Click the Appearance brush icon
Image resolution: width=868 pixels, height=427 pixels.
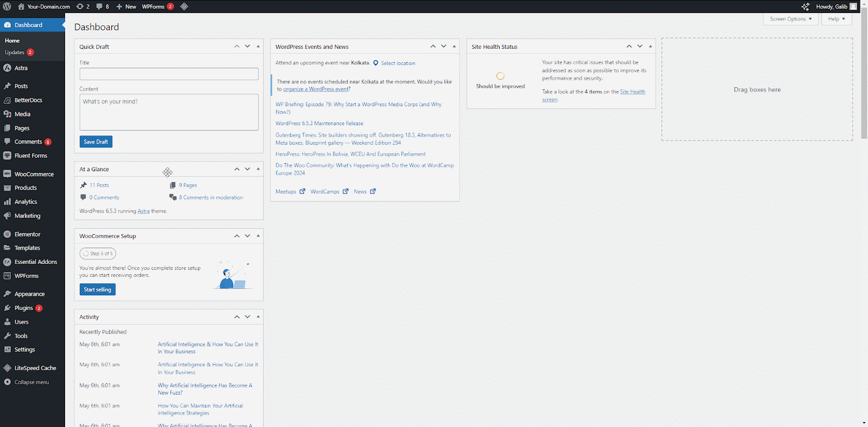(7, 294)
